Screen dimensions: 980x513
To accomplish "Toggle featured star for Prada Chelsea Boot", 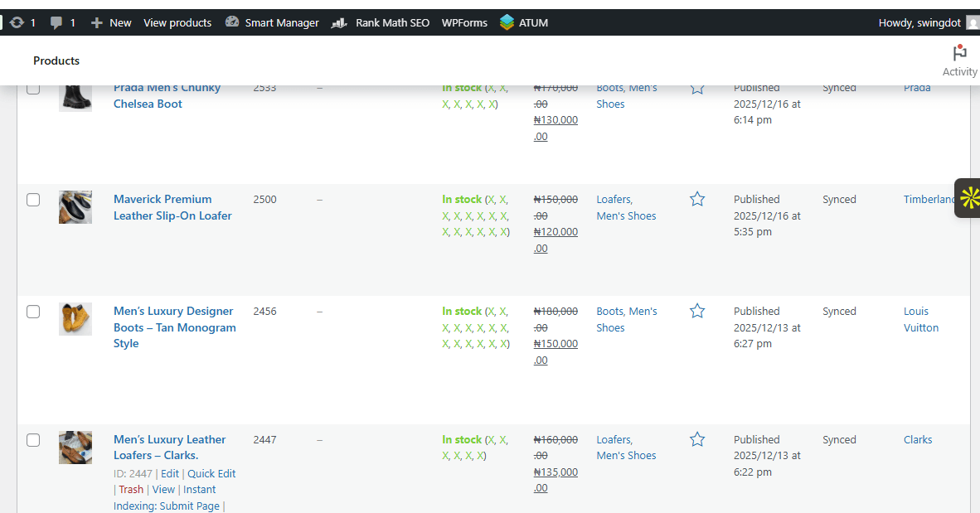I will (x=697, y=89).
